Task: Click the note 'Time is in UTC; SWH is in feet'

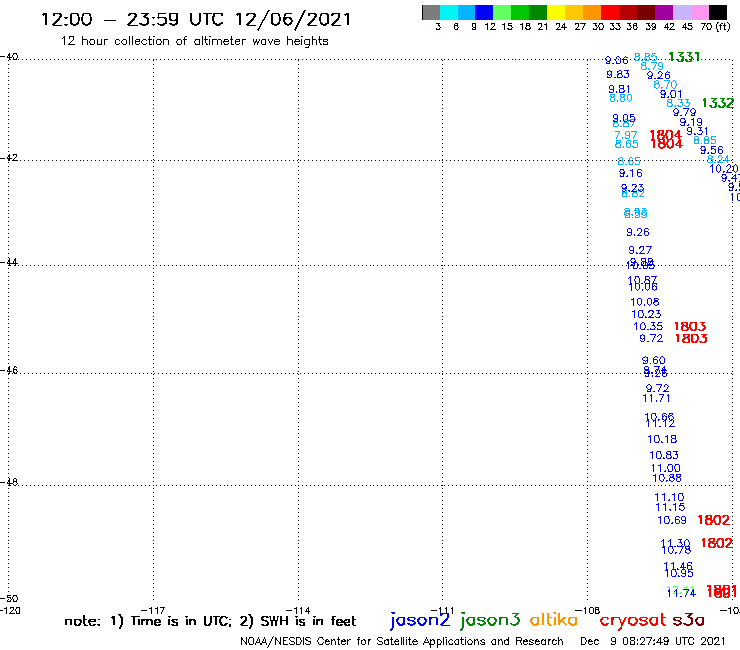Action: [x=210, y=621]
